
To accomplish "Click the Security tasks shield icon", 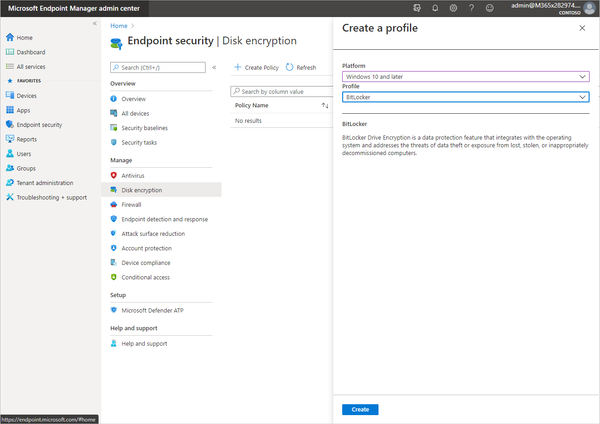I will click(x=114, y=142).
